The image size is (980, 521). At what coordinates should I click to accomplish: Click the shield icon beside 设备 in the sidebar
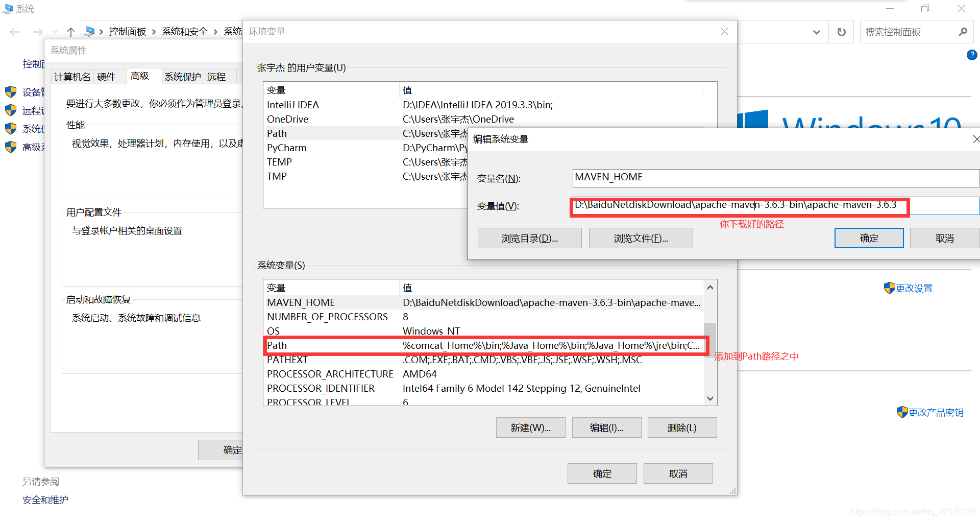pos(11,92)
